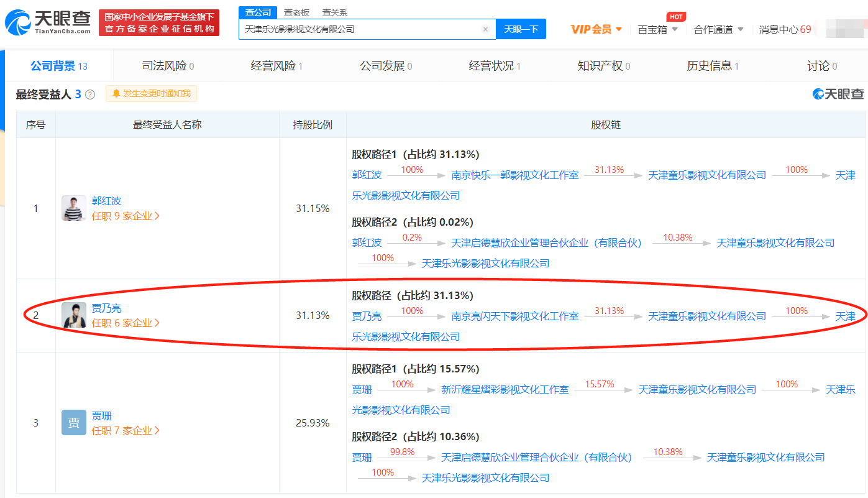Open the 历史信息 tab

[713, 66]
